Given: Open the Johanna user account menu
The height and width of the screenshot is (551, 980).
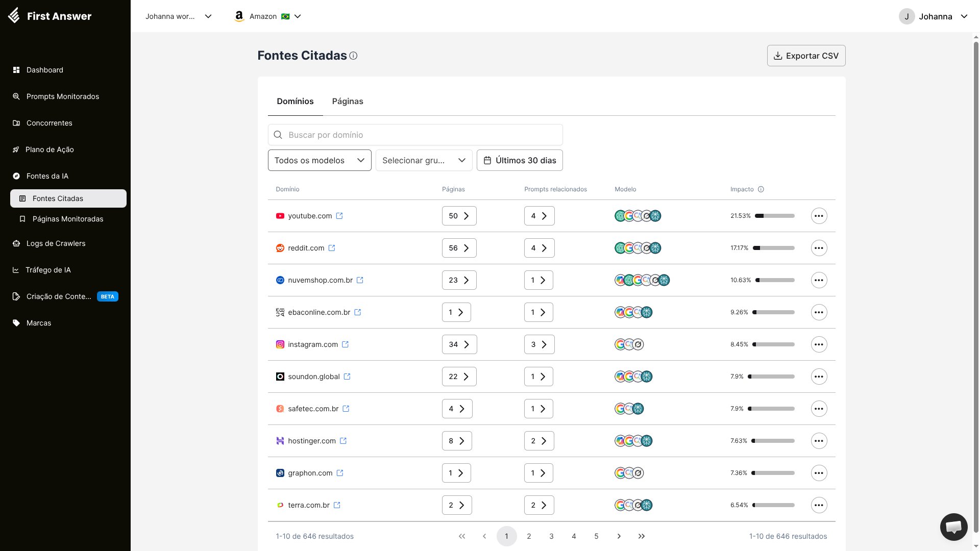Looking at the screenshot, I should (x=934, y=16).
